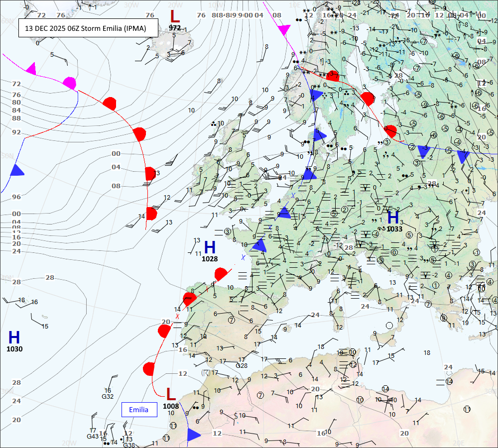Click the magenta semicircle on the occluded front
The image size is (498, 448).
(x=69, y=83)
